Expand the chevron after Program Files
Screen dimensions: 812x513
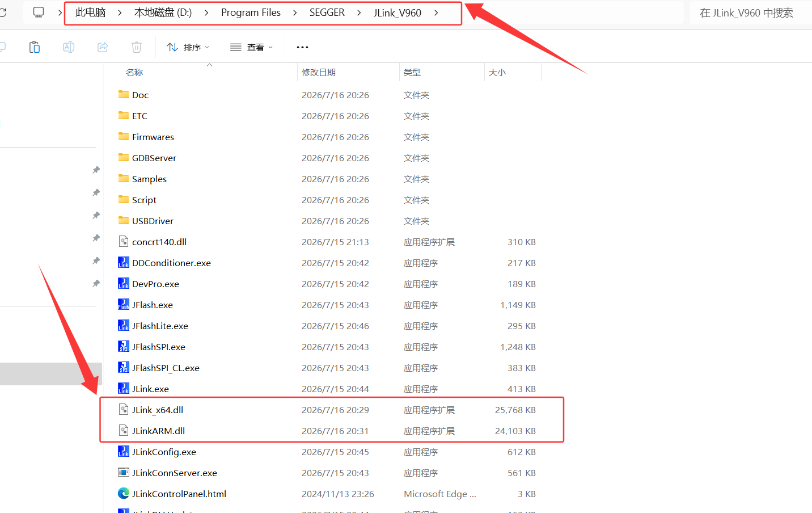click(295, 12)
